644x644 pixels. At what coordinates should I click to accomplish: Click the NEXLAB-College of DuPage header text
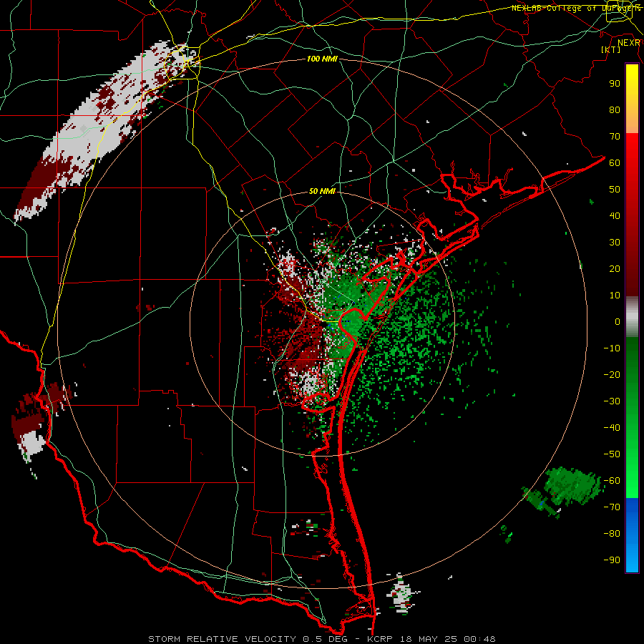point(576,8)
